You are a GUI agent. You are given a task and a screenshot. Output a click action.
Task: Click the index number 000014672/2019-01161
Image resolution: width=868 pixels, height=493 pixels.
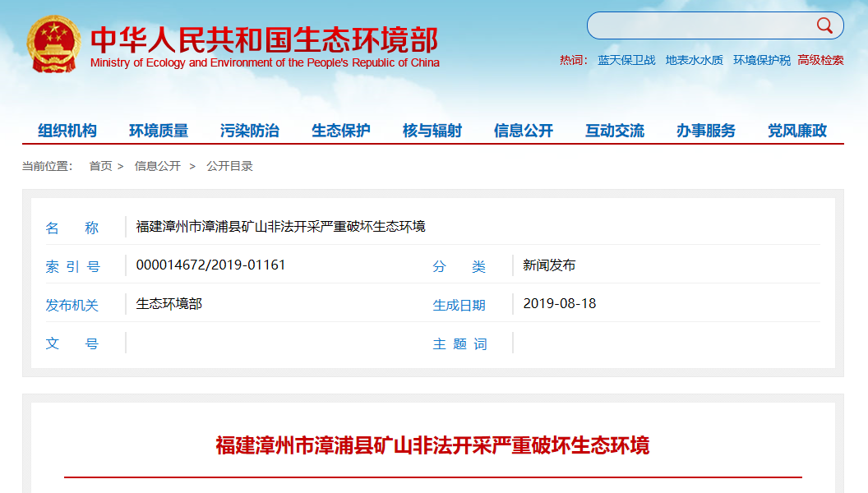tap(211, 265)
